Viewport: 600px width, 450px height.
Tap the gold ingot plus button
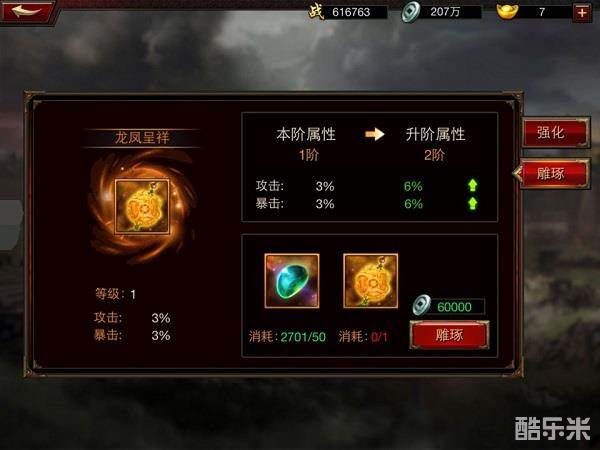pyautogui.click(x=582, y=13)
